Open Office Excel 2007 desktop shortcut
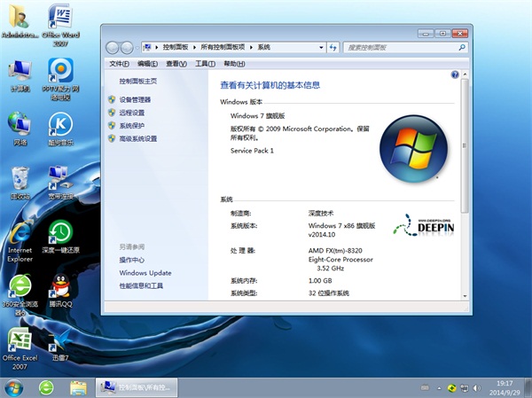 pyautogui.click(x=20, y=348)
